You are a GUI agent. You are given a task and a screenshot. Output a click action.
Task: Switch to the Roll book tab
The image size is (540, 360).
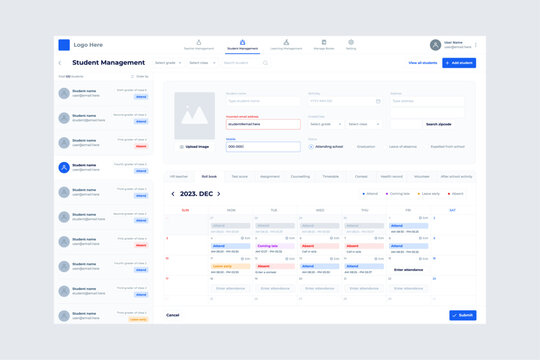(x=209, y=176)
